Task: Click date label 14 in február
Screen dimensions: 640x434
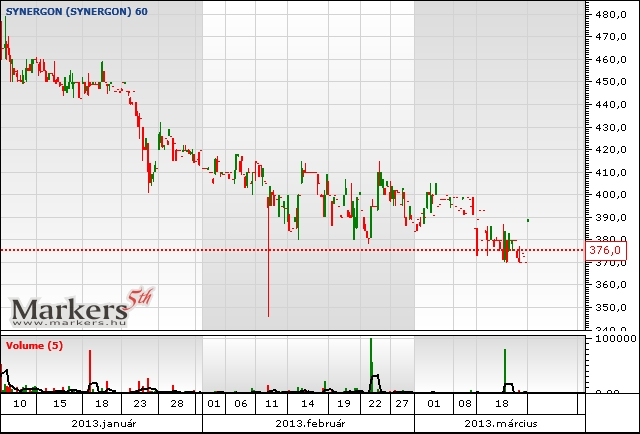Action: [x=308, y=404]
